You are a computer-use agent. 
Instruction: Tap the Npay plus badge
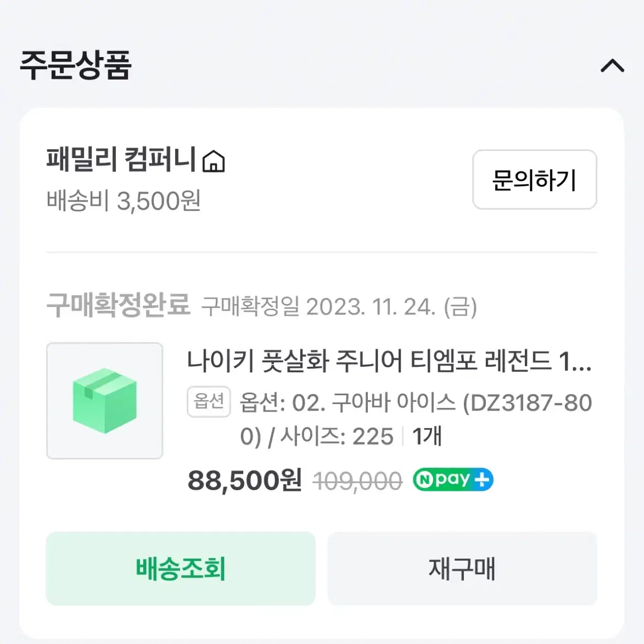tap(453, 479)
